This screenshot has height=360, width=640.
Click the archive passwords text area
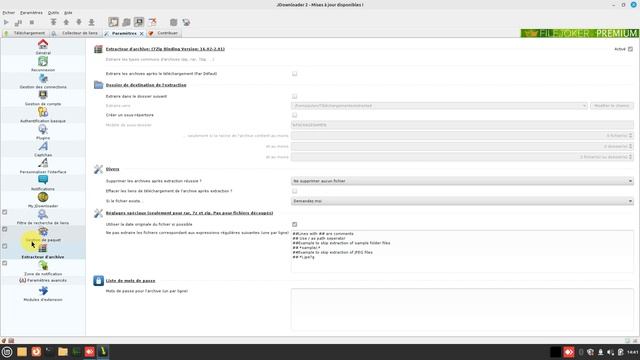[x=462, y=309]
